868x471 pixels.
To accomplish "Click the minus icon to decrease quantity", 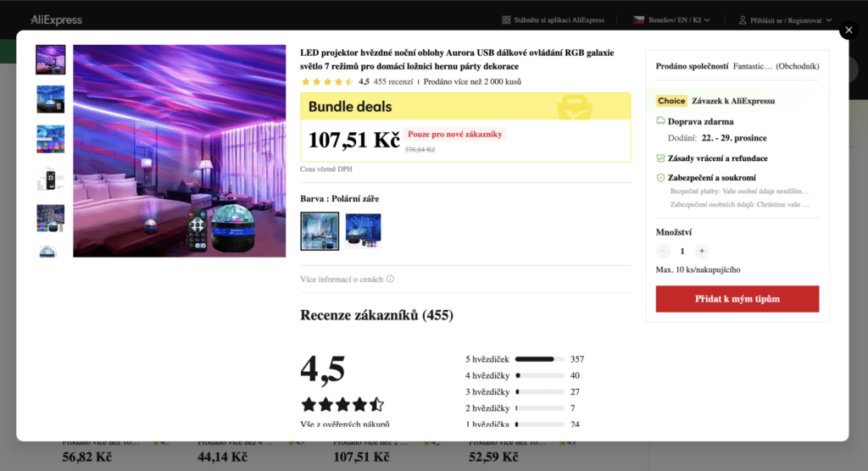I will point(663,251).
